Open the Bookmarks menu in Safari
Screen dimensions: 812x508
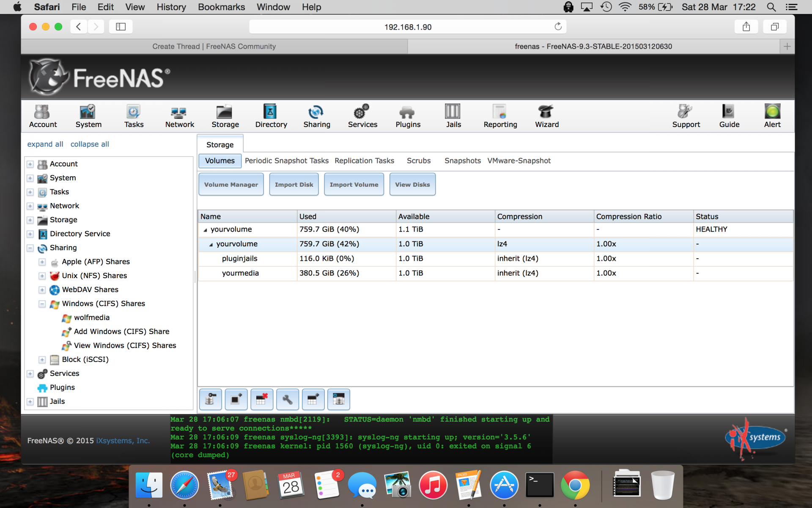[x=221, y=7]
